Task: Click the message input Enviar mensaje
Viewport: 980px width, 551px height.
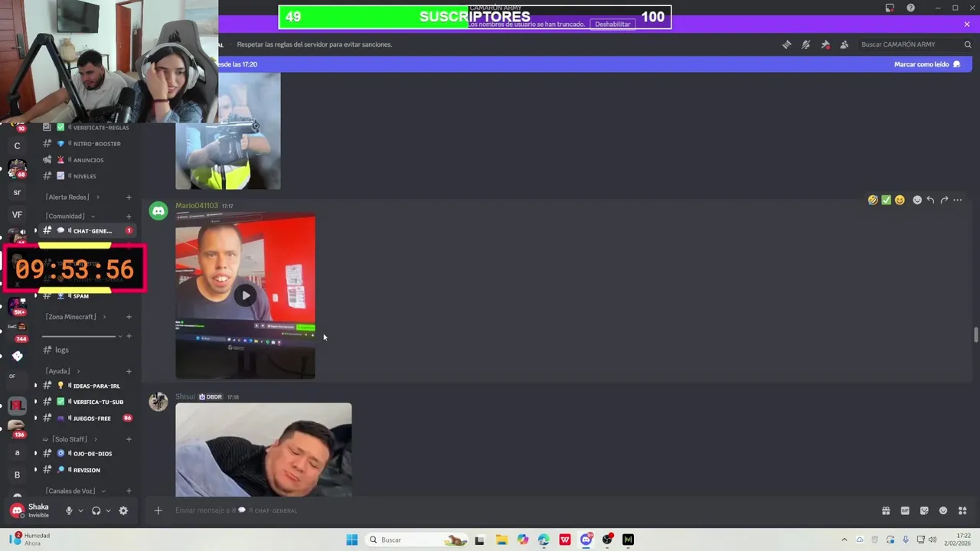Action: click(x=521, y=510)
